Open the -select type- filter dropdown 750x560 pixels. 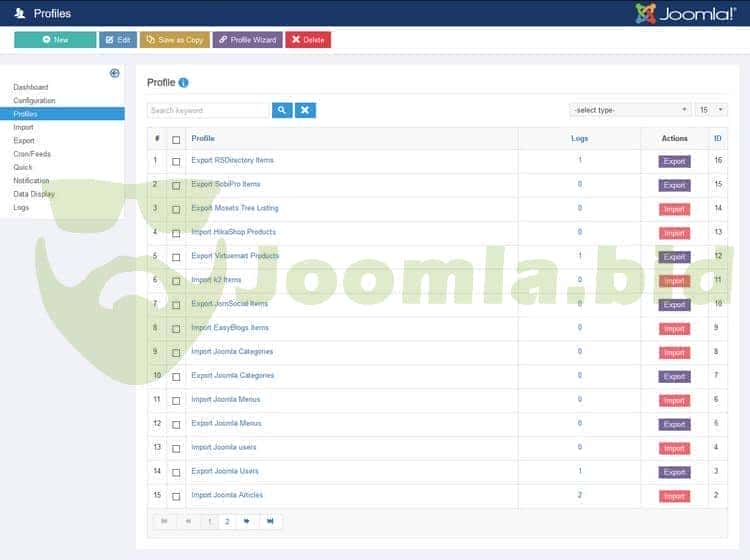630,110
